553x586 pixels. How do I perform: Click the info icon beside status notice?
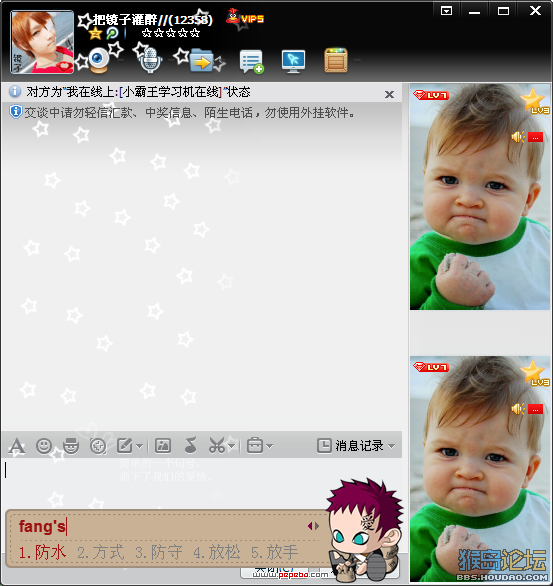pos(15,91)
